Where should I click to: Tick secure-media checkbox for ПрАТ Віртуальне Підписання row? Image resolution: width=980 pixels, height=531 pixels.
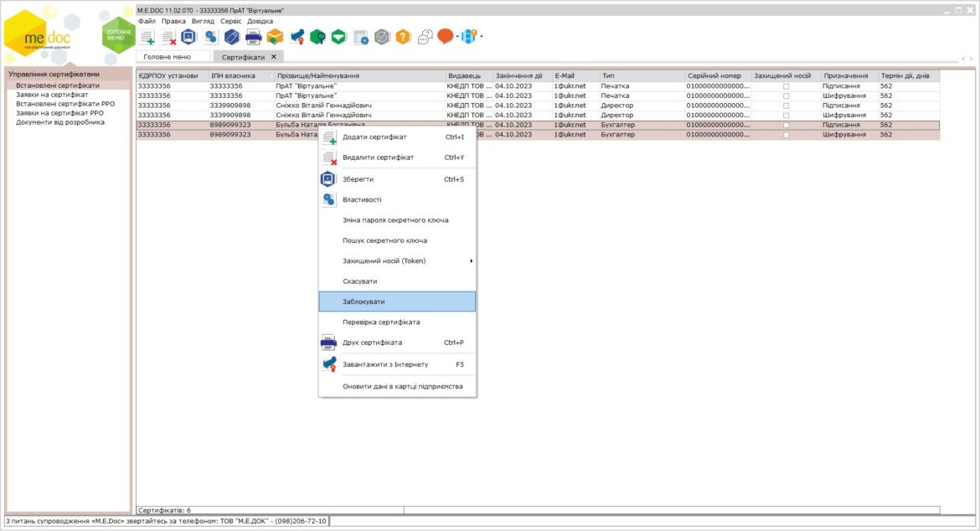[x=787, y=86]
